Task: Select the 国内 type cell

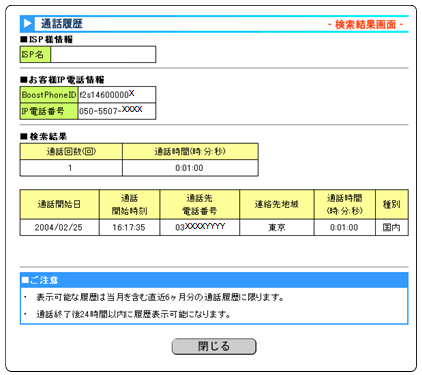Action: pyautogui.click(x=392, y=227)
